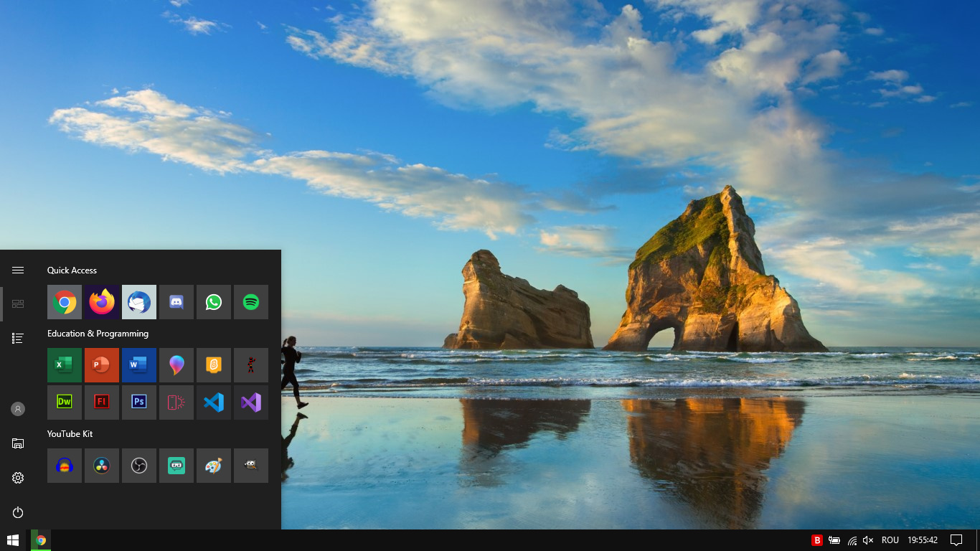
Task: Open Settings from the Start sidebar
Action: (x=18, y=478)
